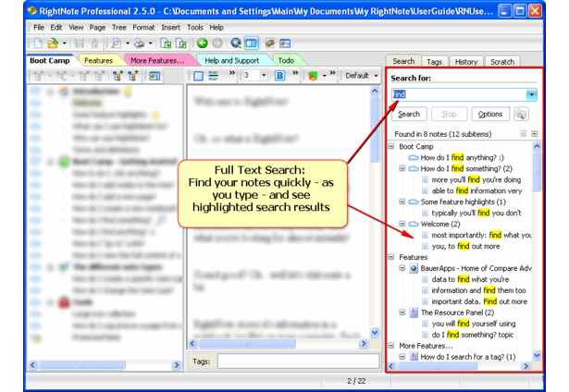The image size is (569, 392).
Task: Collapse the Features results group
Action: pyautogui.click(x=391, y=257)
